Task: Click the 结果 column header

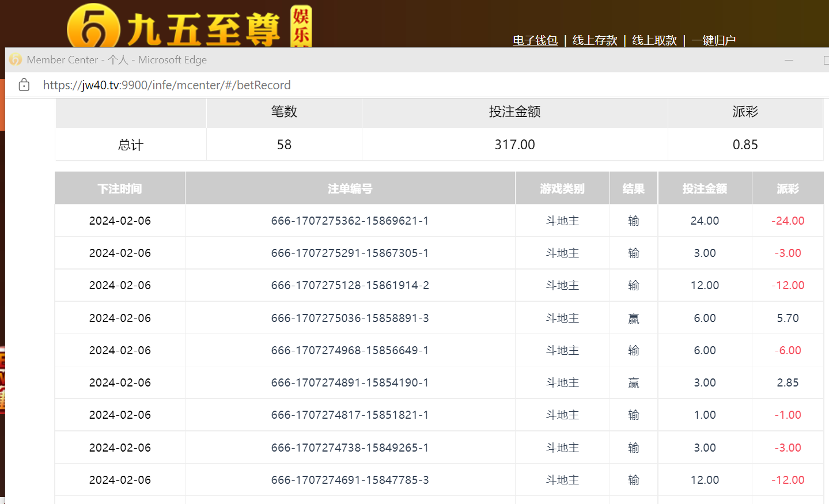Action: click(633, 188)
